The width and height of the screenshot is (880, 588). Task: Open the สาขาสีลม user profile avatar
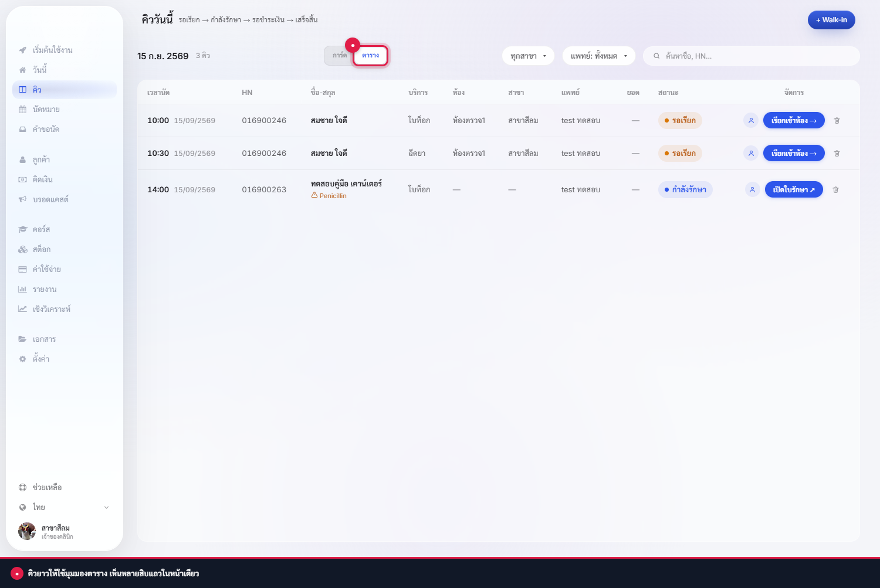coord(27,531)
